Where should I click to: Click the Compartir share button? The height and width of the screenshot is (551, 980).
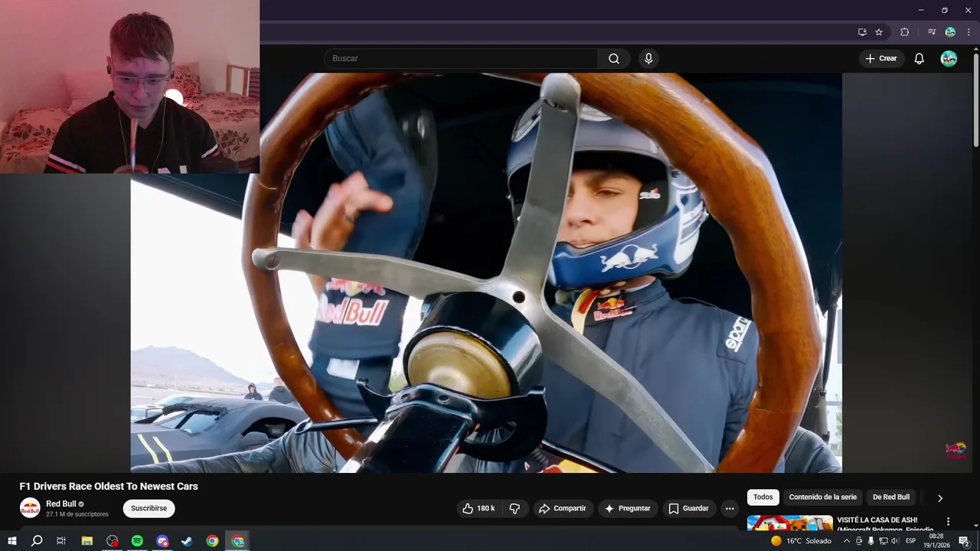(x=563, y=508)
